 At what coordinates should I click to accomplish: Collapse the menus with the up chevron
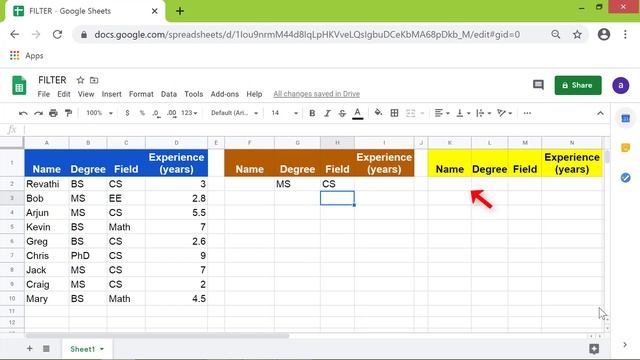(600, 113)
